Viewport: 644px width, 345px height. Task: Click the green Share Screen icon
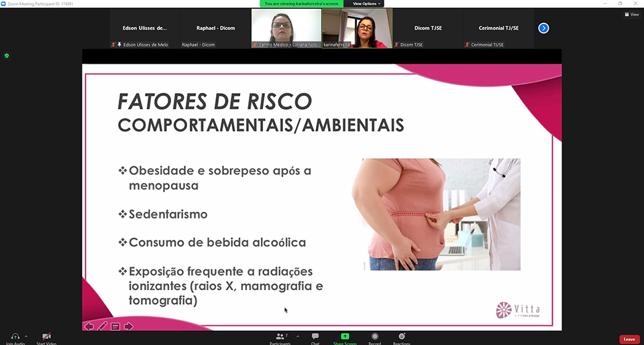point(345,336)
